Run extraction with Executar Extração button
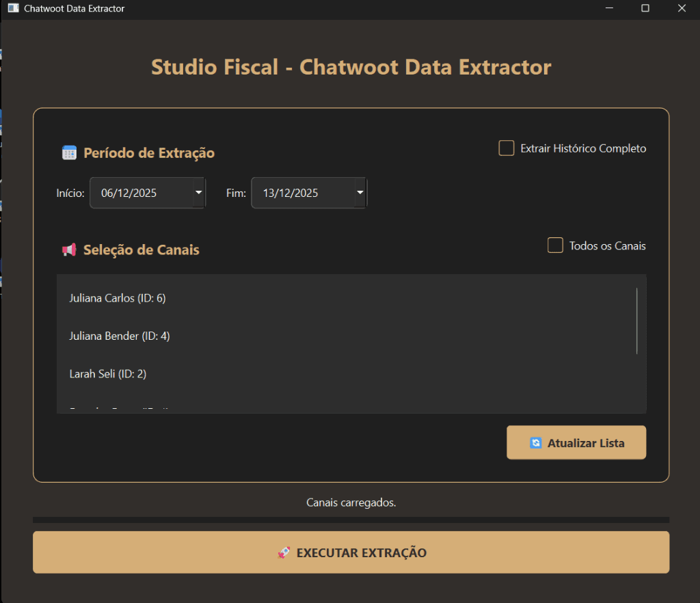This screenshot has width=700, height=603. coord(351,552)
